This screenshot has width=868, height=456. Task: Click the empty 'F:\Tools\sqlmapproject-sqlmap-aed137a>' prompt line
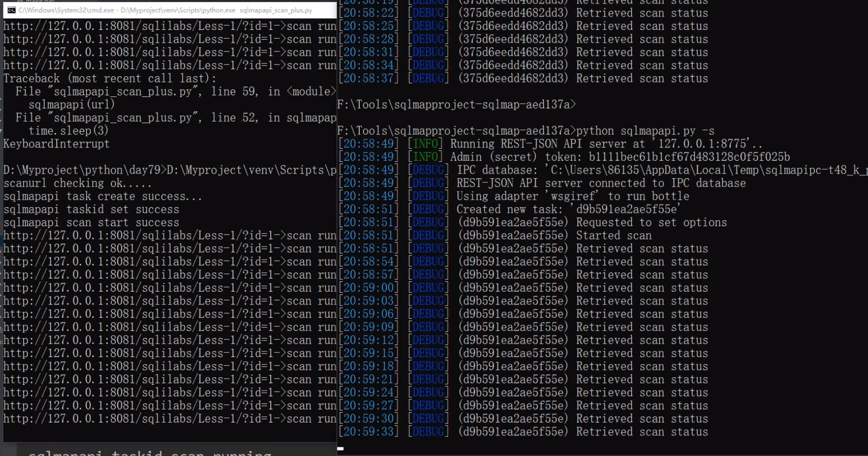click(x=456, y=105)
